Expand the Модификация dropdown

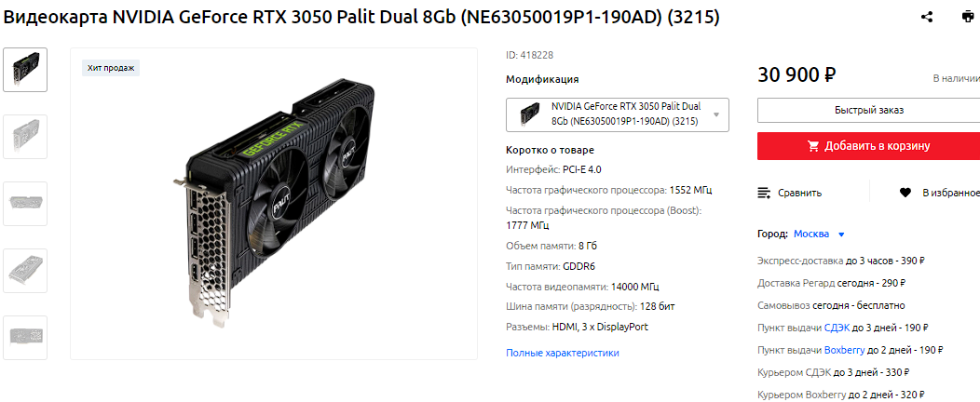click(618, 114)
